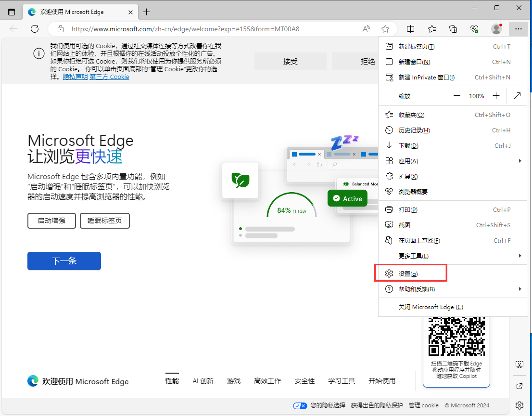Open Browser essentials heart icon
The height and width of the screenshot is (416, 532).
(x=475, y=29)
